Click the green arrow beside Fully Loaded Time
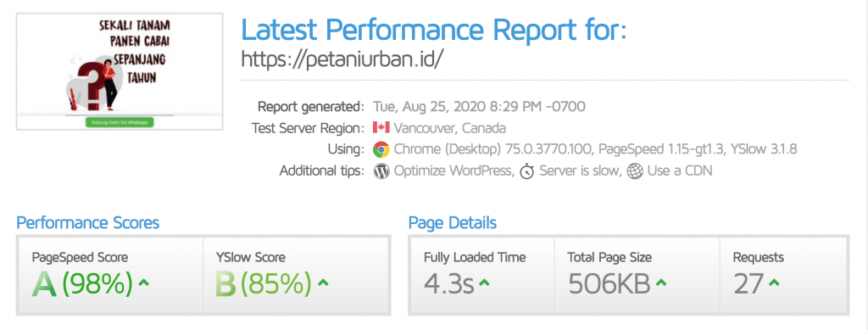 coord(484,283)
